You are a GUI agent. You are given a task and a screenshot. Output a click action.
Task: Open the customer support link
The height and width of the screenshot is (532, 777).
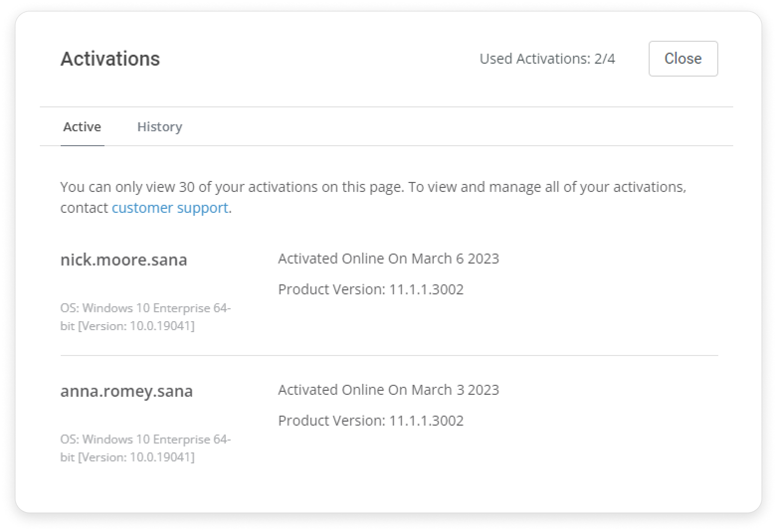pyautogui.click(x=170, y=207)
